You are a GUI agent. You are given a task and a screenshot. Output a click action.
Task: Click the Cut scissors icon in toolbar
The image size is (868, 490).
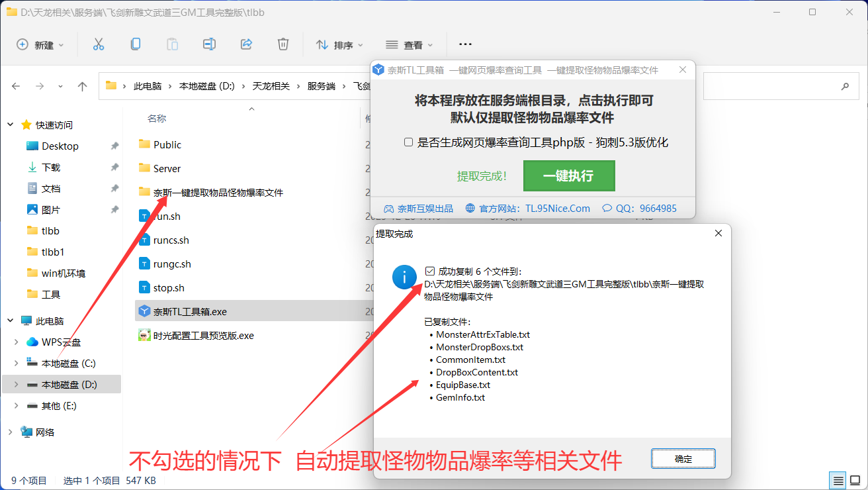tap(99, 44)
